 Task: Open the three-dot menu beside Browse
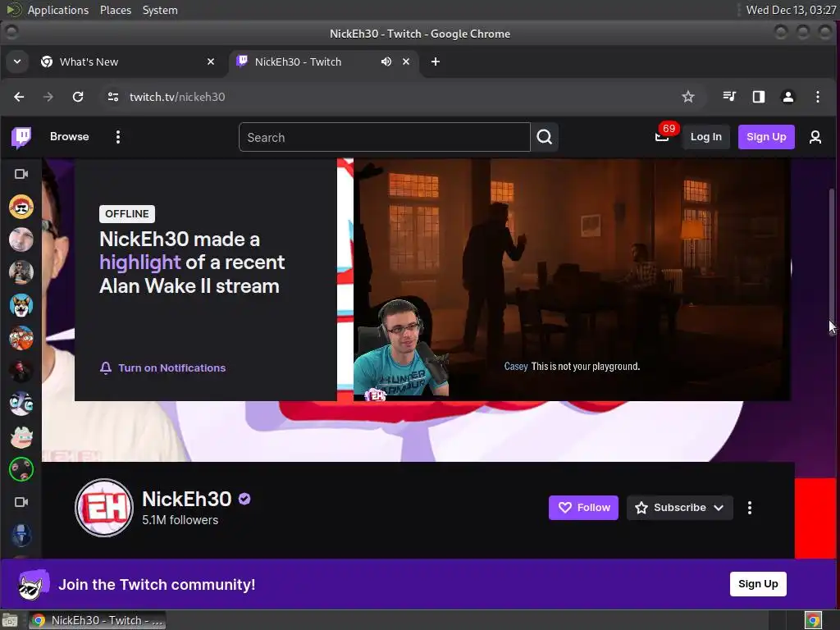point(118,137)
